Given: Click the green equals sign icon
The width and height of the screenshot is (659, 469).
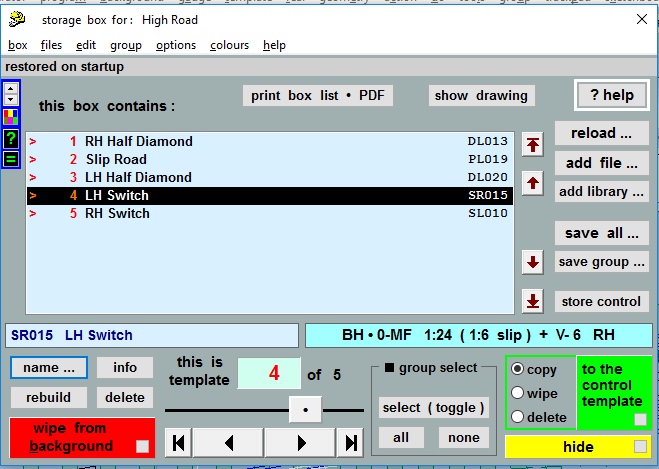Looking at the screenshot, I should coord(12,158).
